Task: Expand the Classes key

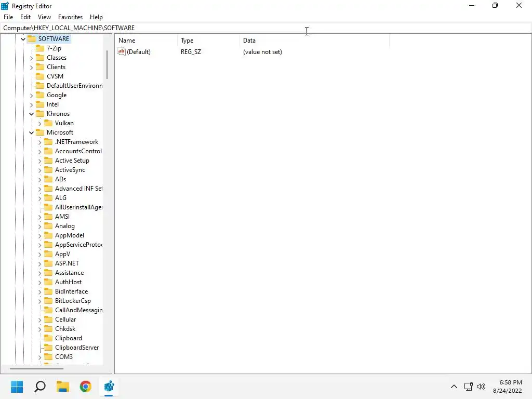Action: [x=32, y=58]
